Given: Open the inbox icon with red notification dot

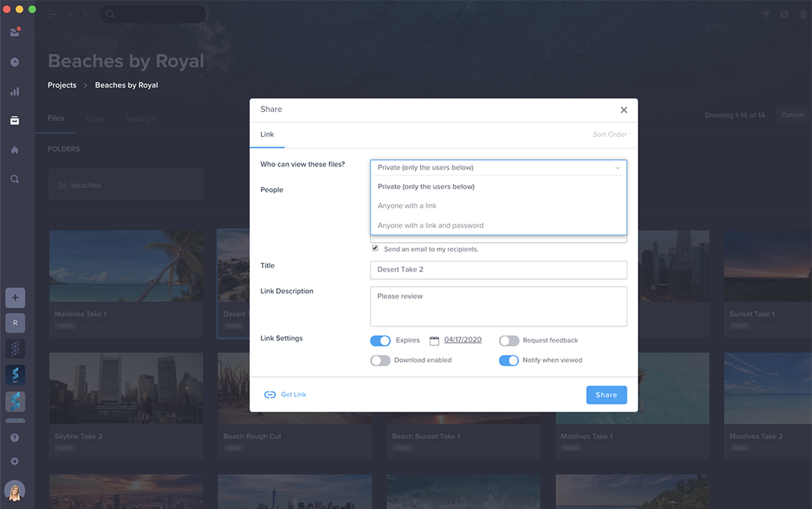Looking at the screenshot, I should pyautogui.click(x=15, y=32).
